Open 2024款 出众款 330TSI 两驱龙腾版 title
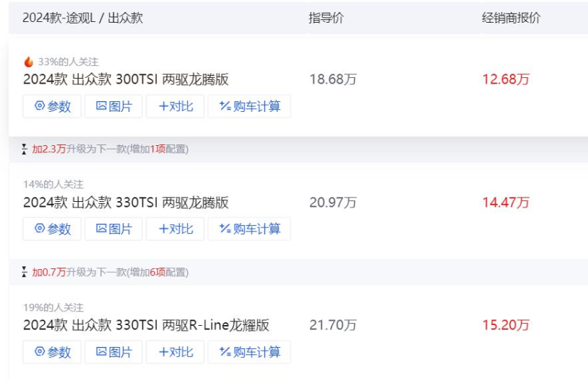Screen dimensions: 588x381 pyautogui.click(x=125, y=203)
